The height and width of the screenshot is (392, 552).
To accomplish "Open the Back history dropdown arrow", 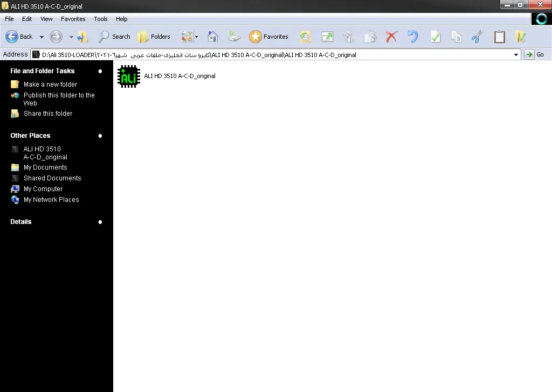I will click(x=42, y=37).
